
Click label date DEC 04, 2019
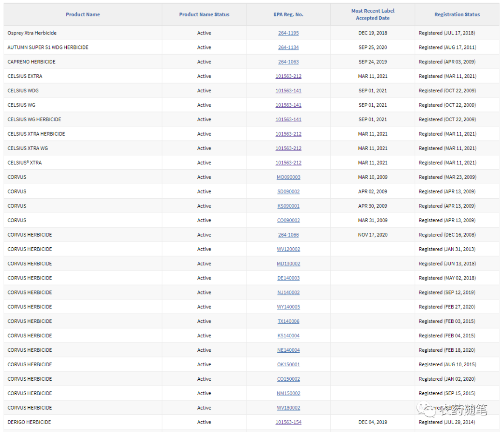pos(372,422)
